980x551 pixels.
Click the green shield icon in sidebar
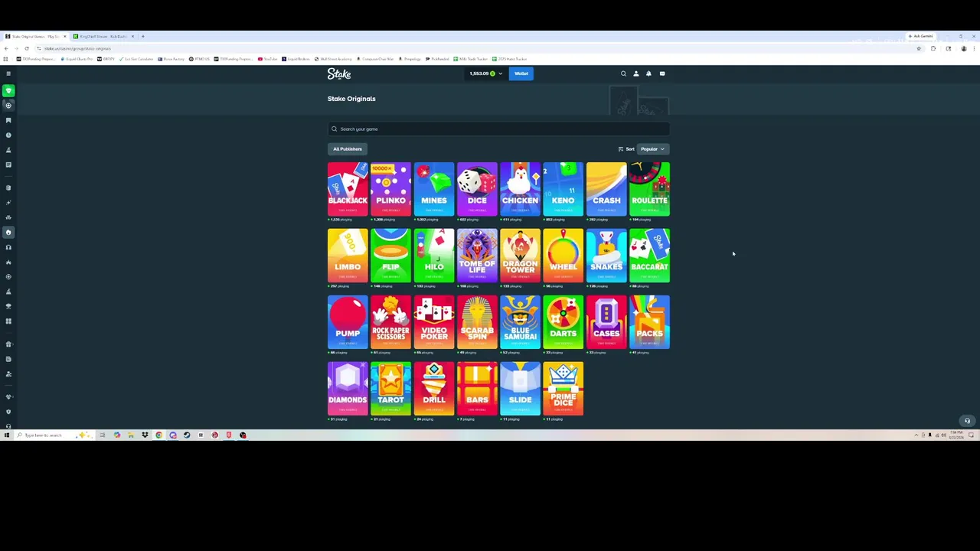click(x=8, y=90)
